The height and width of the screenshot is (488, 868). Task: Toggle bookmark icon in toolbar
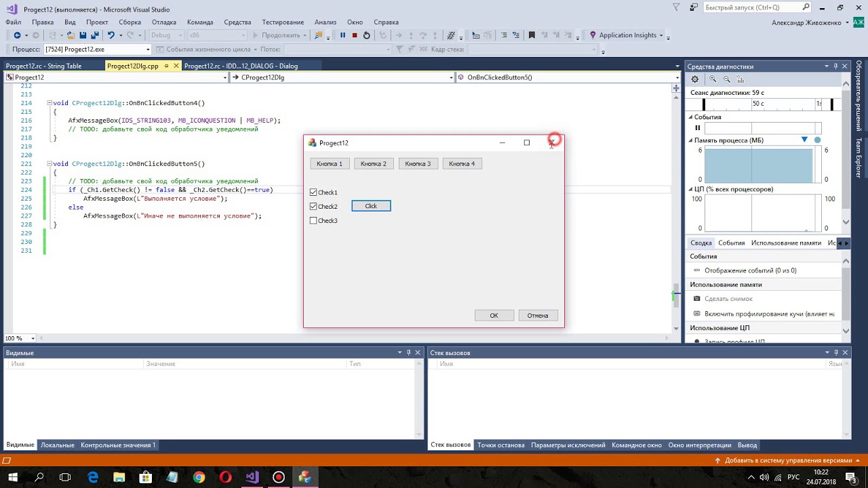pos(532,35)
